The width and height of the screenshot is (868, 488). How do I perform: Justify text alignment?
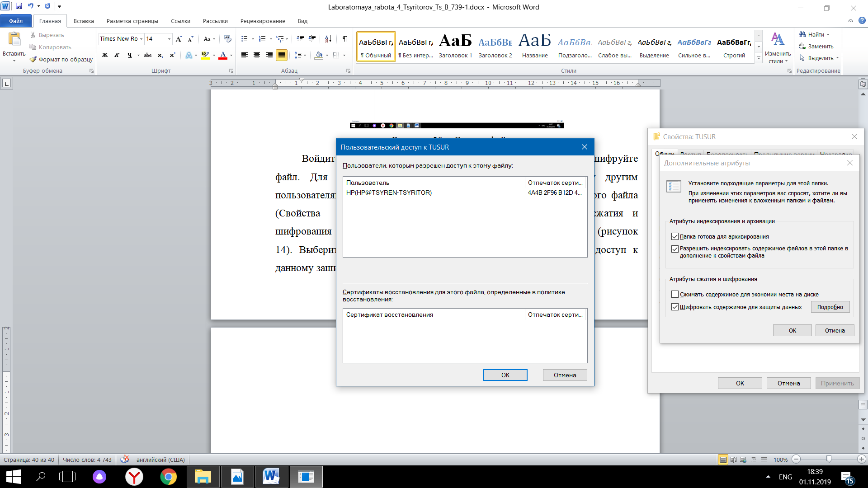point(281,55)
